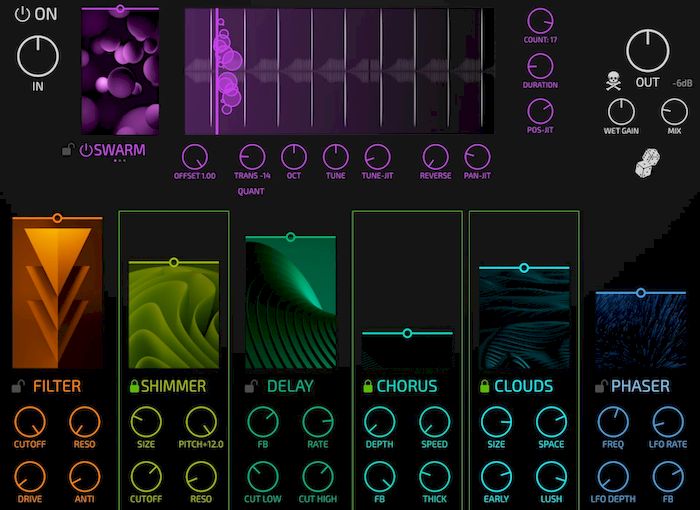The width and height of the screenshot is (700, 510).
Task: Click the CHORUS module title
Action: tap(407, 386)
